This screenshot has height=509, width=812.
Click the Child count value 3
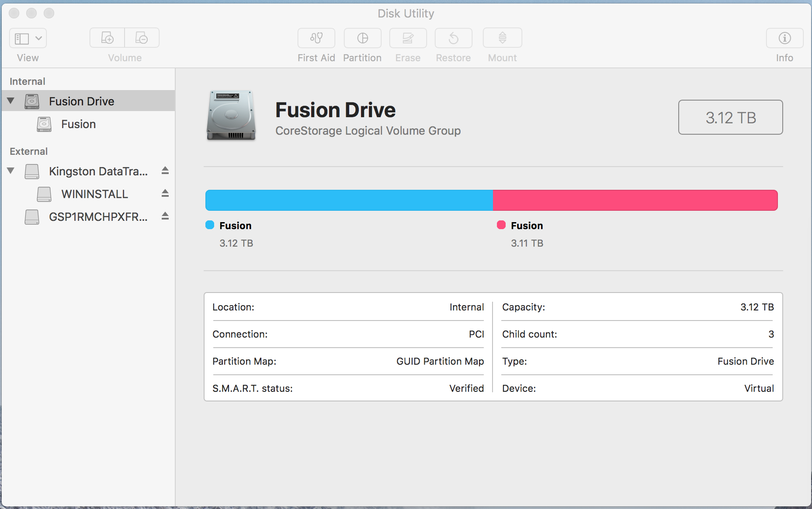[771, 334]
